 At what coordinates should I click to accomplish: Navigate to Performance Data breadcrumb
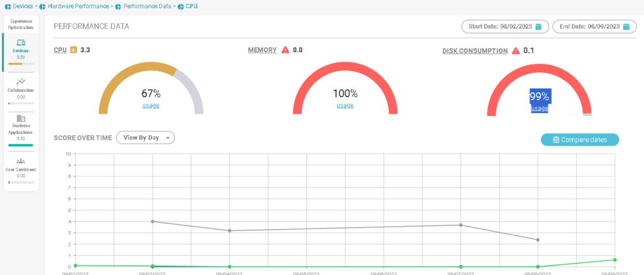click(145, 6)
